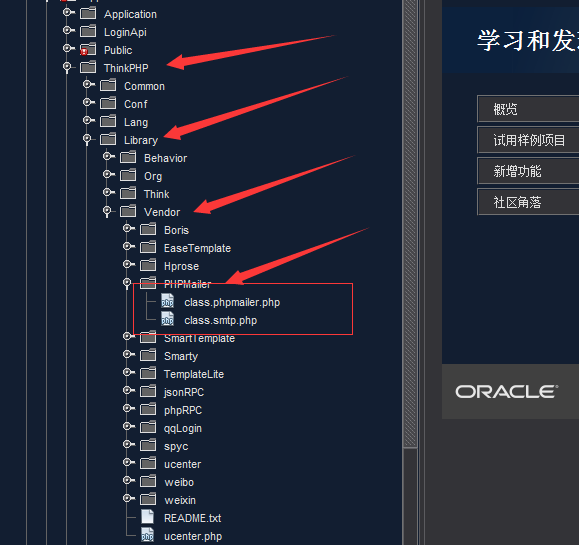Select the Application folder icon

click(88, 13)
